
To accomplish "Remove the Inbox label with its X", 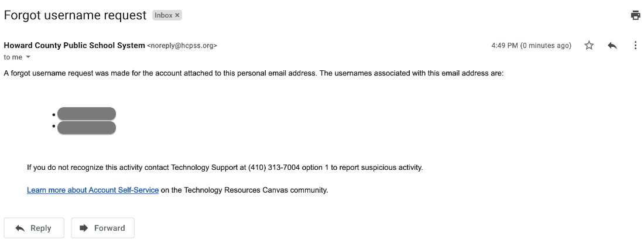I will click(177, 15).
